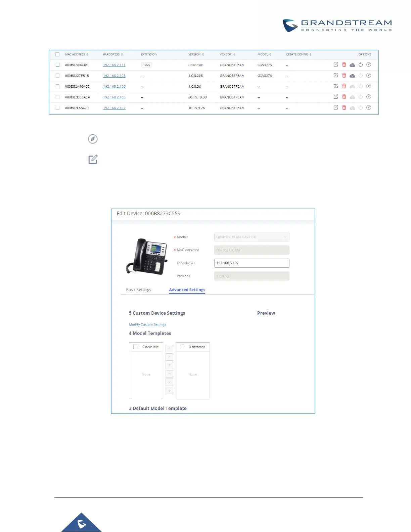Edit device 000B82F66470 with pencil icon
411x532 pixels.
coord(336,107)
